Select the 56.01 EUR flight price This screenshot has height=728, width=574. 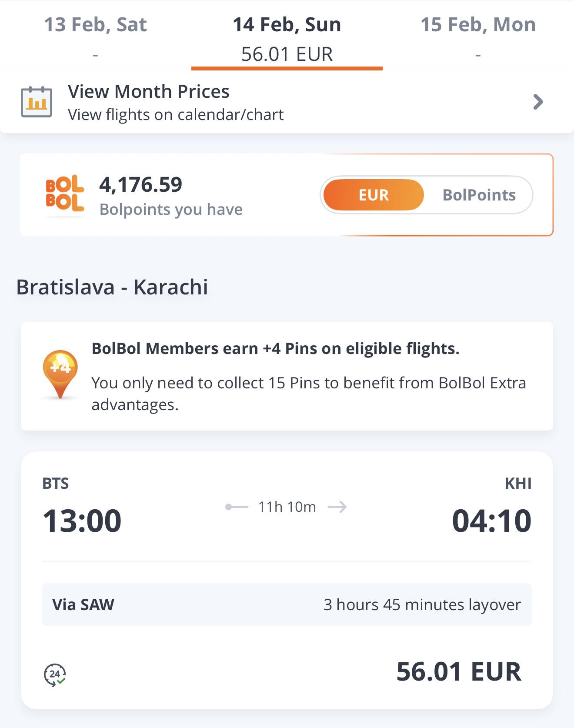point(459,671)
